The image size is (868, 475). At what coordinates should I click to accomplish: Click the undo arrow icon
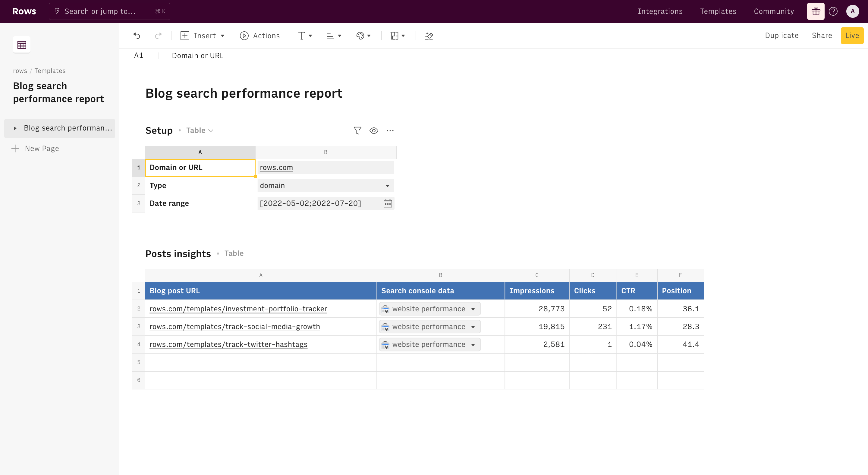pos(137,36)
